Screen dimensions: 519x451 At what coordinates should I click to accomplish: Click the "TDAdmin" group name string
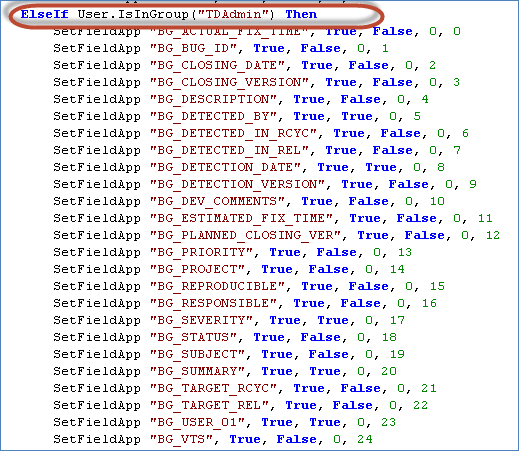tap(230, 14)
